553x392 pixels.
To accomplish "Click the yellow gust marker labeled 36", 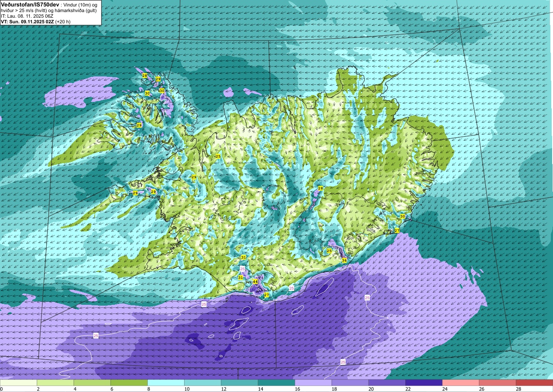I will (344, 260).
